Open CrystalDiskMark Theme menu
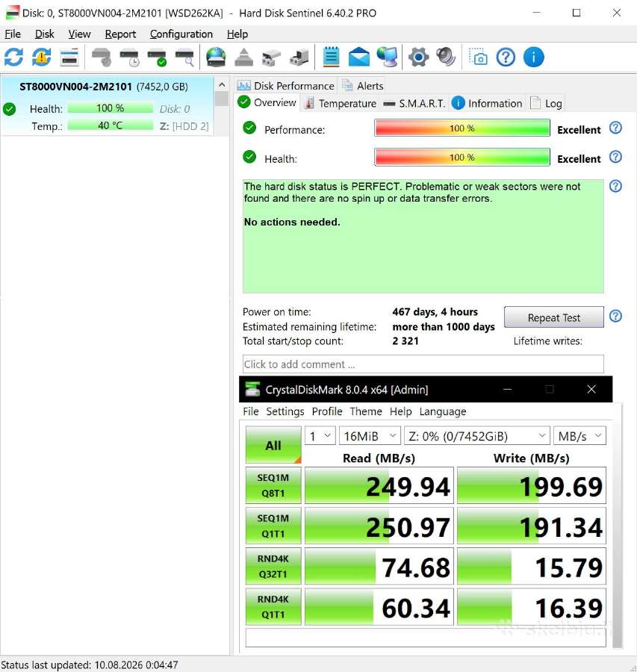This screenshot has height=672, width=637. pos(366,411)
